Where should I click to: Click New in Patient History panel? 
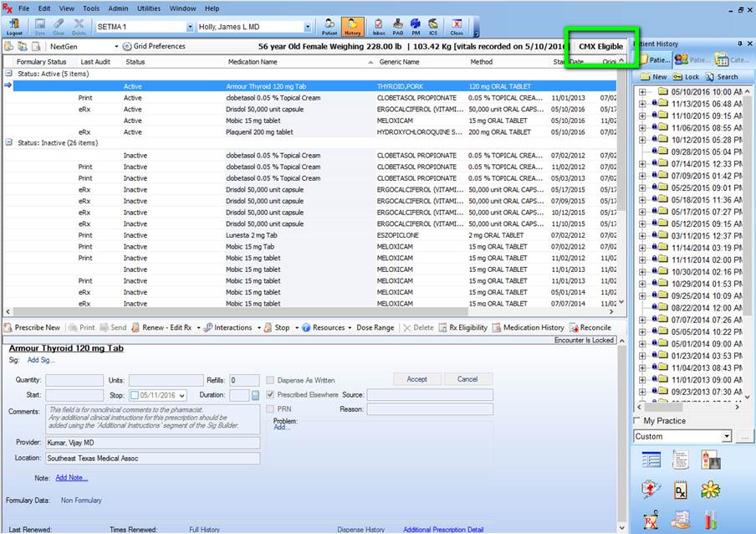pos(653,77)
